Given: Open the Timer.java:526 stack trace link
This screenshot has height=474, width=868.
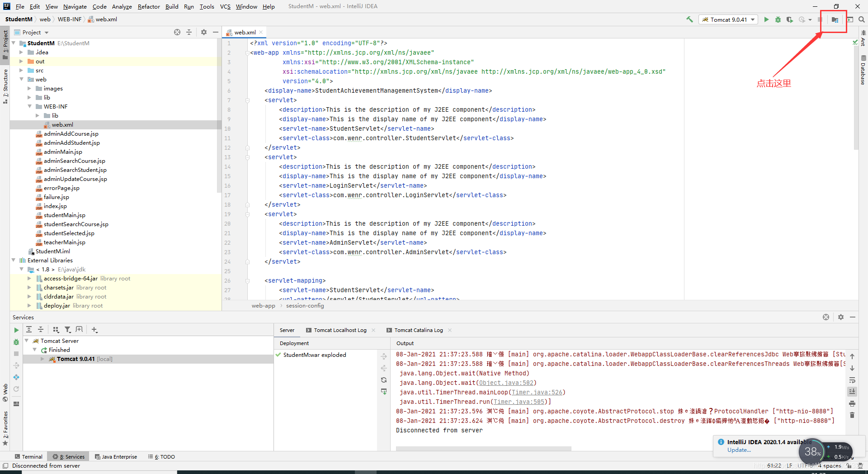Looking at the screenshot, I should coord(537,392).
